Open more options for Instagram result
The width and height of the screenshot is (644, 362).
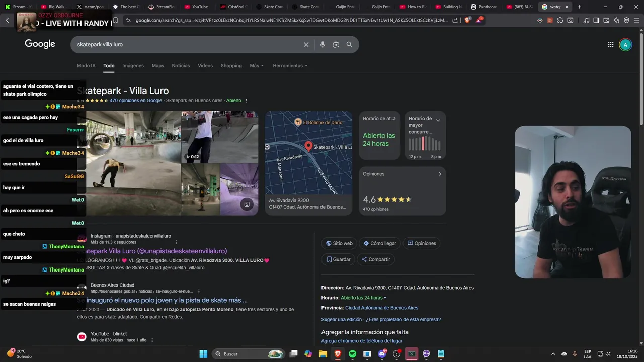176,242
